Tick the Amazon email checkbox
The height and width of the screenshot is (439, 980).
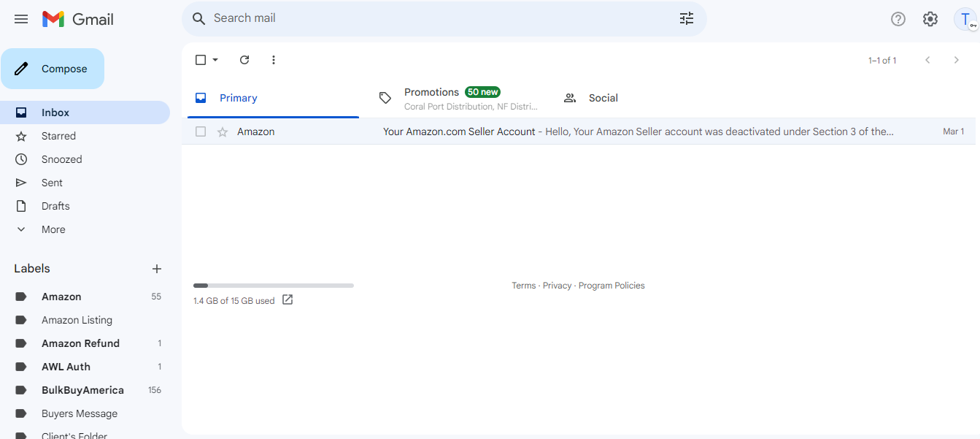(201, 131)
